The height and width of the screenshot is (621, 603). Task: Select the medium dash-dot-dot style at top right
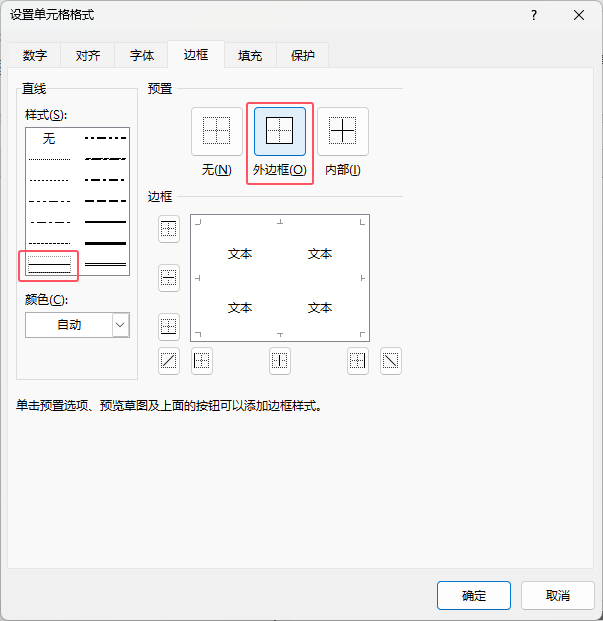105,138
